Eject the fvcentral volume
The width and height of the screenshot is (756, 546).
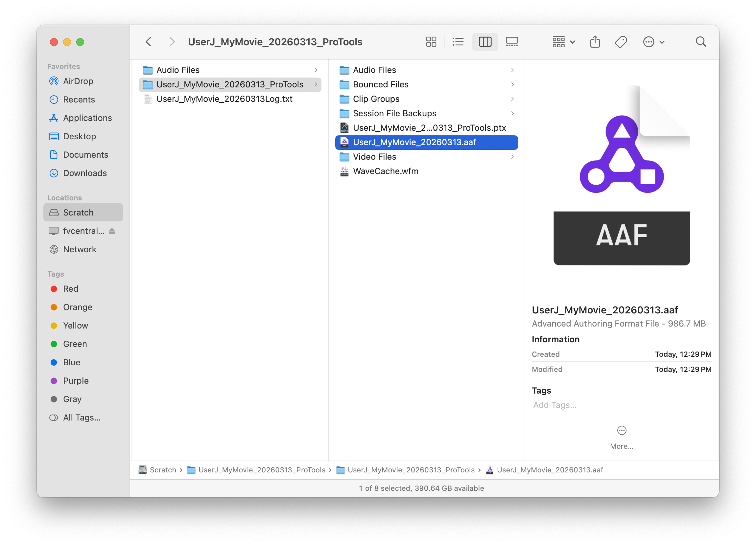point(112,231)
